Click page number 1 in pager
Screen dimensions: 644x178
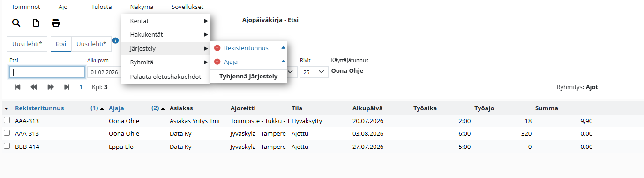click(x=81, y=87)
